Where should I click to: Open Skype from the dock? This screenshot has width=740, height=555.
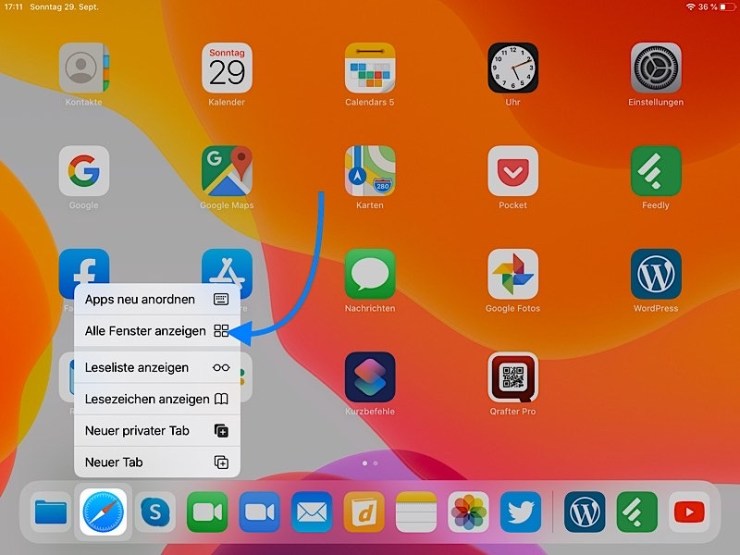pyautogui.click(x=155, y=512)
